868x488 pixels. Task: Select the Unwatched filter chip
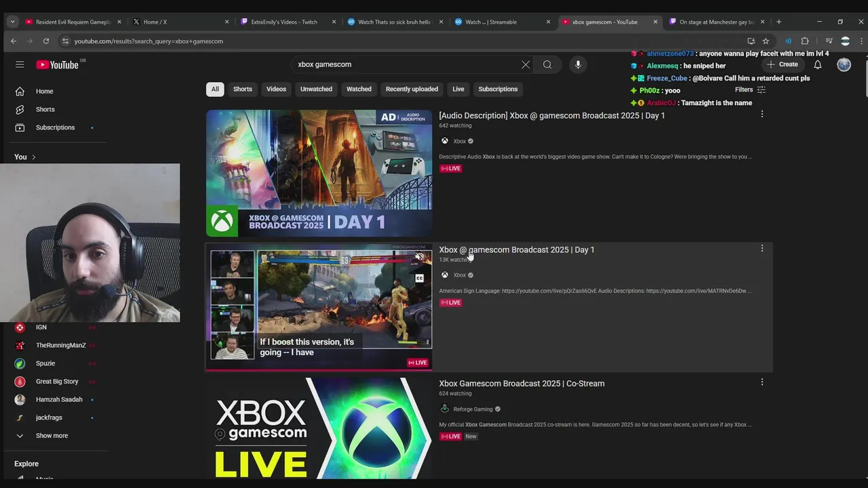[316, 89]
